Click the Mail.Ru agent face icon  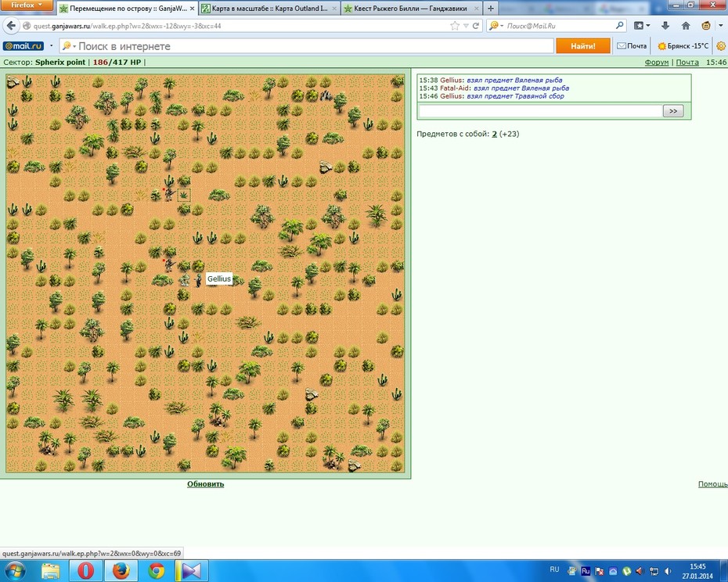tap(706, 26)
